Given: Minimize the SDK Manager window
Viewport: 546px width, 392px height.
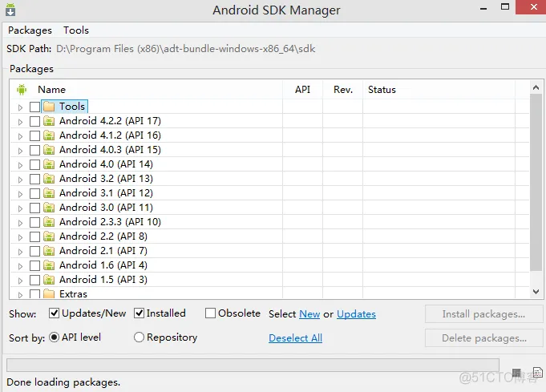Looking at the screenshot, I should [x=483, y=8].
